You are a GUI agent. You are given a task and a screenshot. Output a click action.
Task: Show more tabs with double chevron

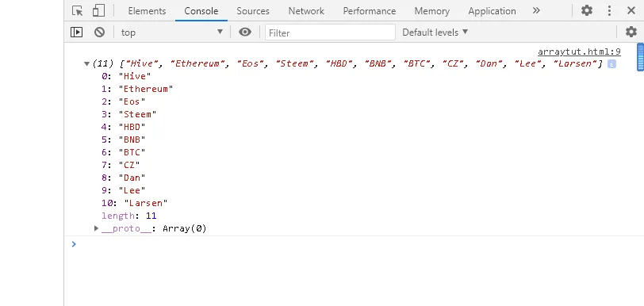(536, 10)
